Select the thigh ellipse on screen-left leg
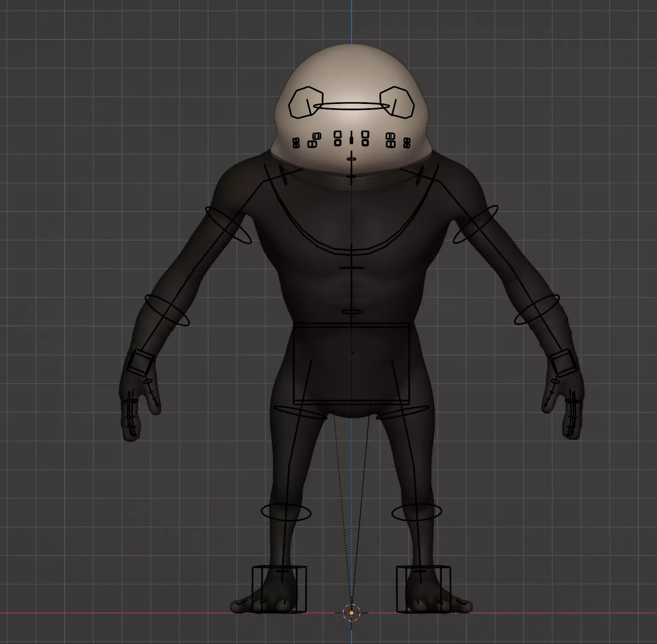Viewport: 657px width, 644px height. coord(300,412)
